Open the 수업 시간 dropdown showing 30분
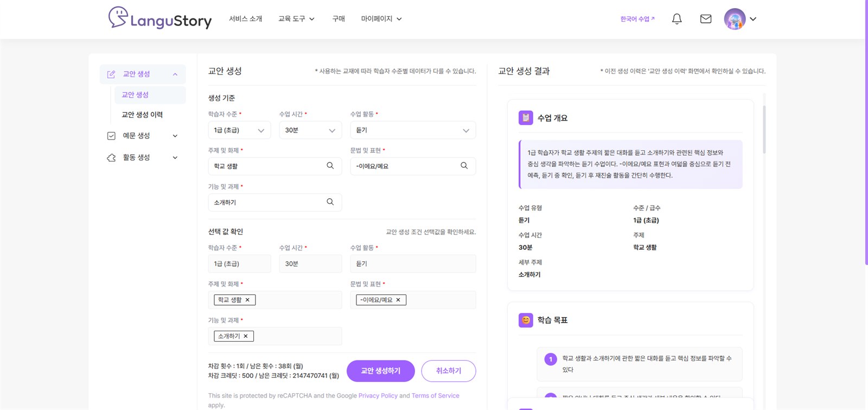This screenshot has height=410, width=868. coord(310,130)
